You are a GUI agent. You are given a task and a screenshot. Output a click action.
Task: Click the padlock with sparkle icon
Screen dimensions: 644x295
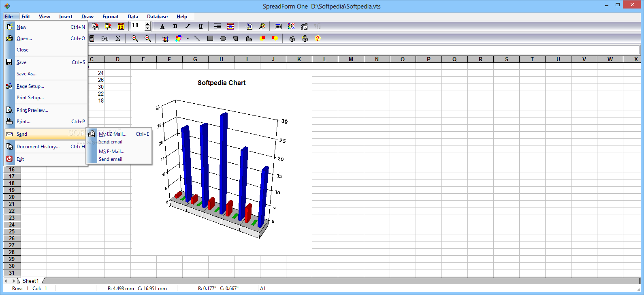point(305,38)
